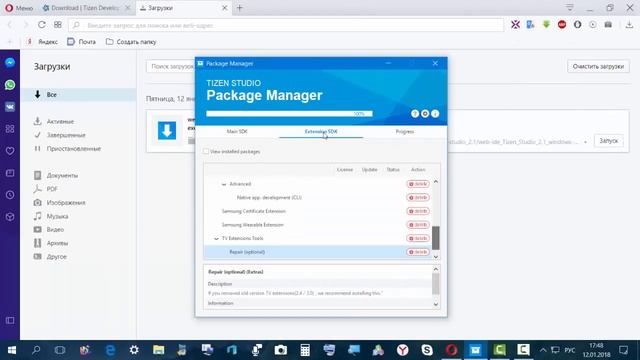
Task: Open new tab with plus button
Action: point(240,8)
